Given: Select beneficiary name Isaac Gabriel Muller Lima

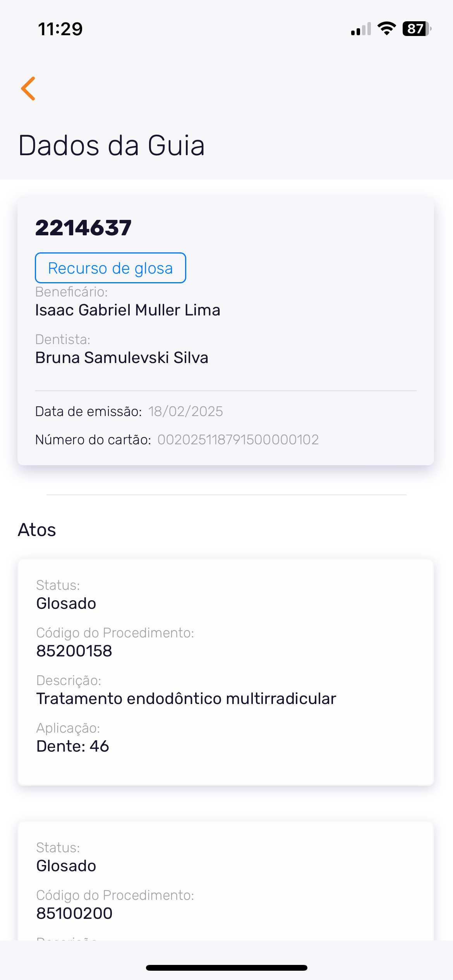Looking at the screenshot, I should coord(128,310).
